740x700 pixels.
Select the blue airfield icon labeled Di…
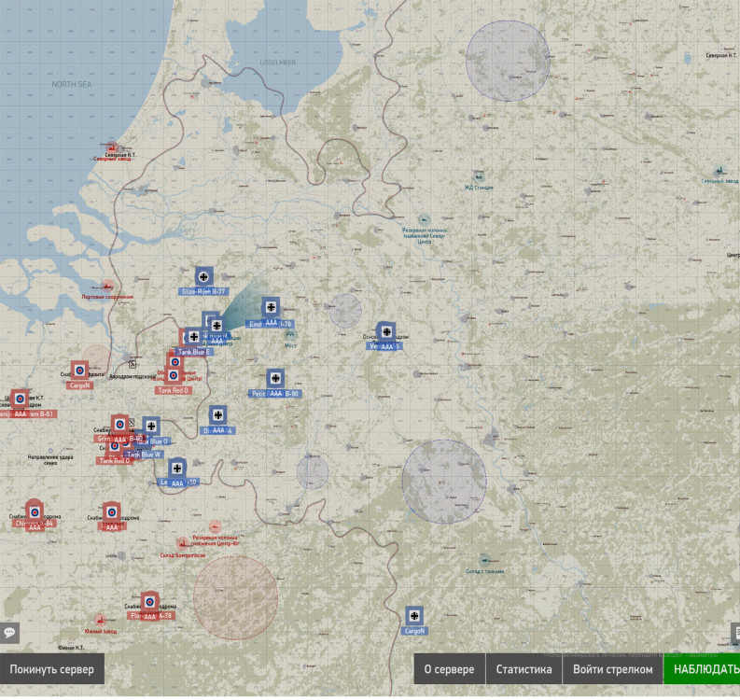[x=218, y=415]
